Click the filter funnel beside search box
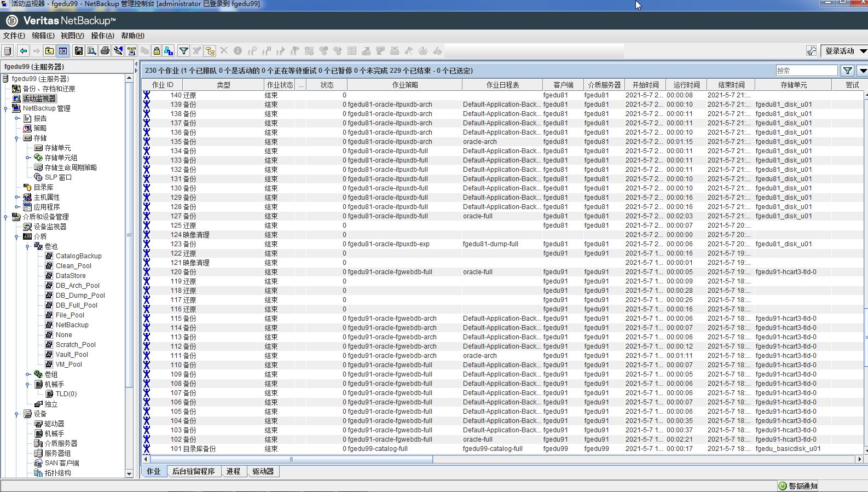Image resolution: width=868 pixels, height=492 pixels. 847,70
